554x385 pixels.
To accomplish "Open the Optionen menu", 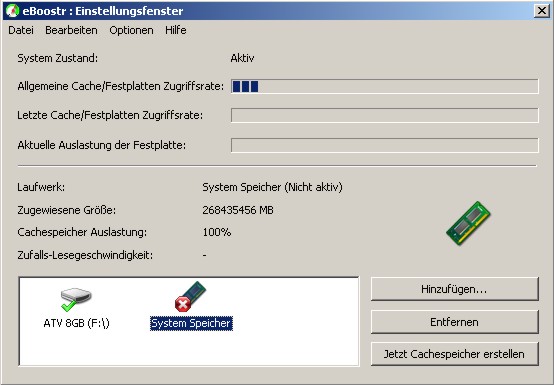I will click(131, 30).
